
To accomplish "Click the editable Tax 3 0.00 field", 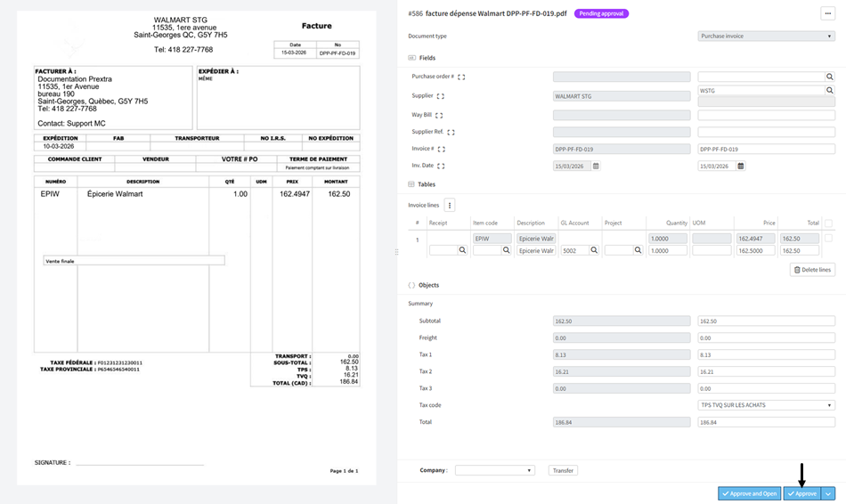I will tap(766, 388).
